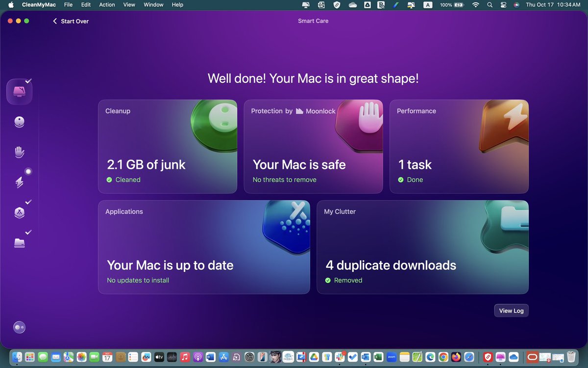588x368 pixels.
Task: Click the keyboard input source icon
Action: pyautogui.click(x=428, y=4)
